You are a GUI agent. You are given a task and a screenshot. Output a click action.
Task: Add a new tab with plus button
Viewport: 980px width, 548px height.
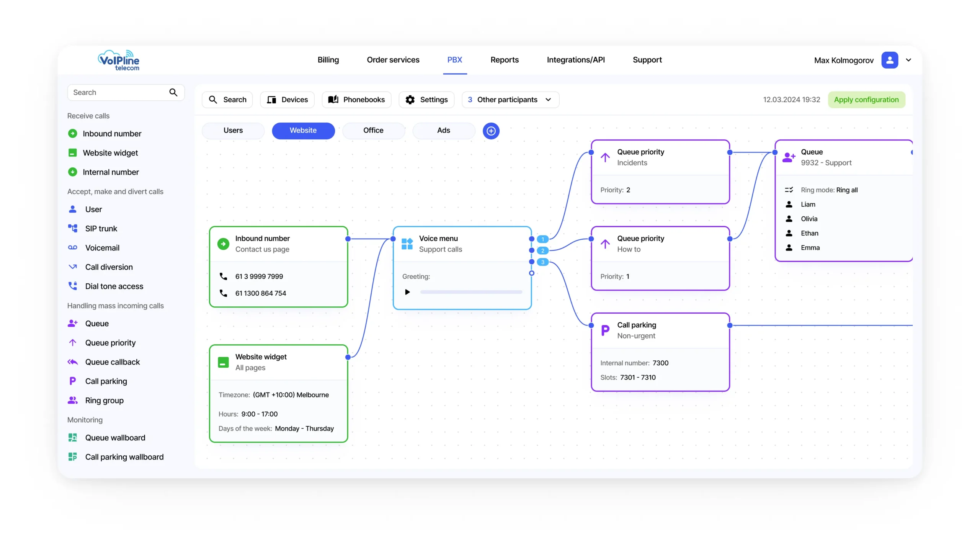click(x=491, y=131)
